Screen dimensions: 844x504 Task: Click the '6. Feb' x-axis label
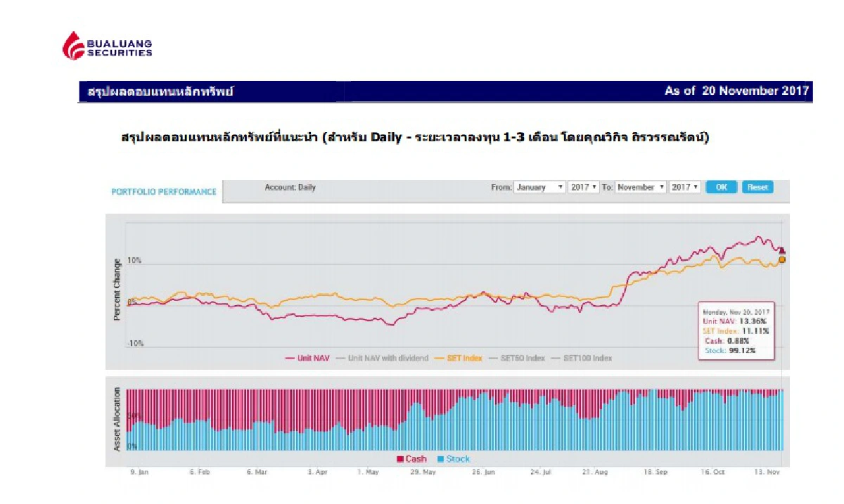[199, 473]
